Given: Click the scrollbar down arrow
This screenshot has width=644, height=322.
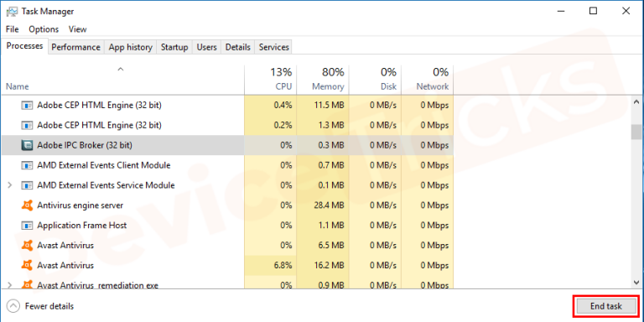Looking at the screenshot, I should (x=636, y=282).
